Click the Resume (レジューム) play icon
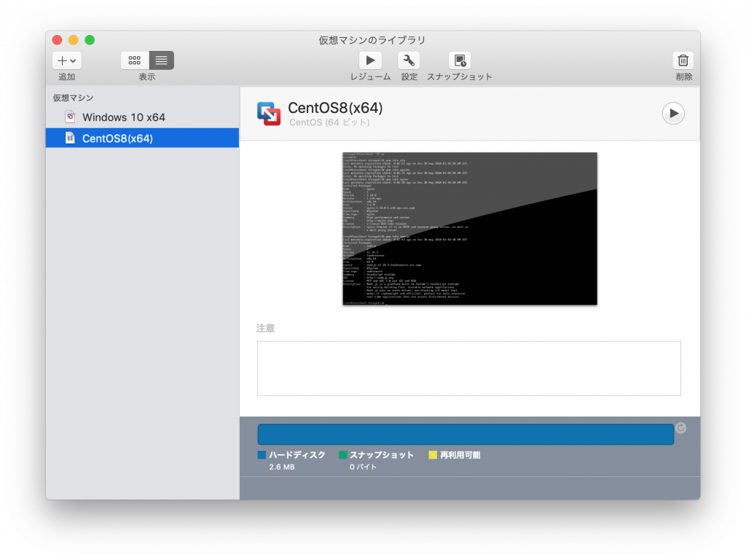 pyautogui.click(x=370, y=60)
